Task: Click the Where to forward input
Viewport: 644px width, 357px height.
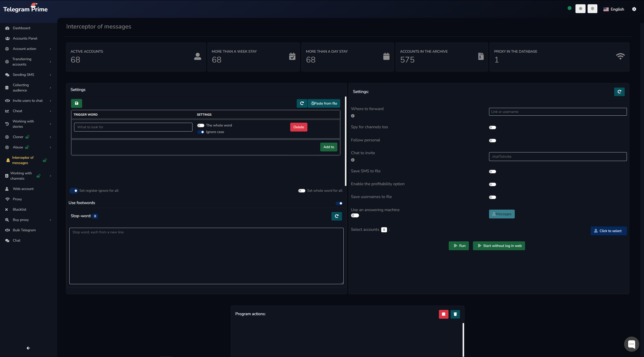Action: pos(558,112)
